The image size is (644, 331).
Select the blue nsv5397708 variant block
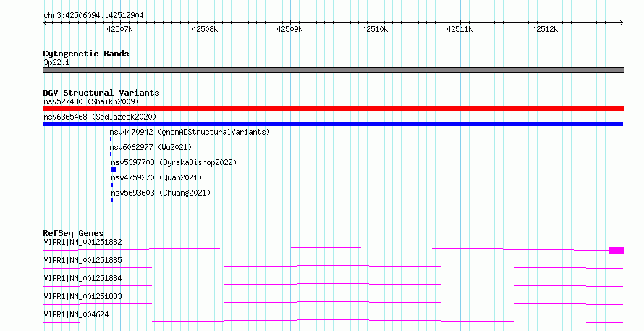pyautogui.click(x=114, y=169)
